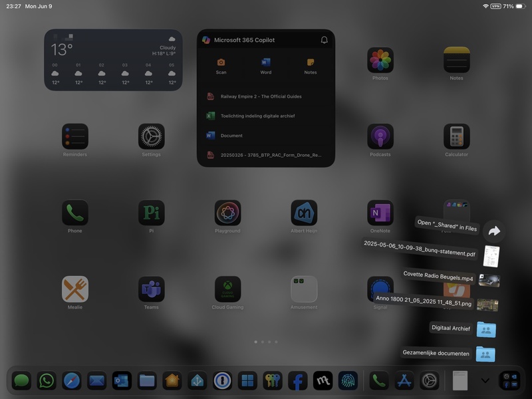The height and width of the screenshot is (399, 532).
Task: Collapse the dock file stack with the chevron
Action: coord(485,380)
